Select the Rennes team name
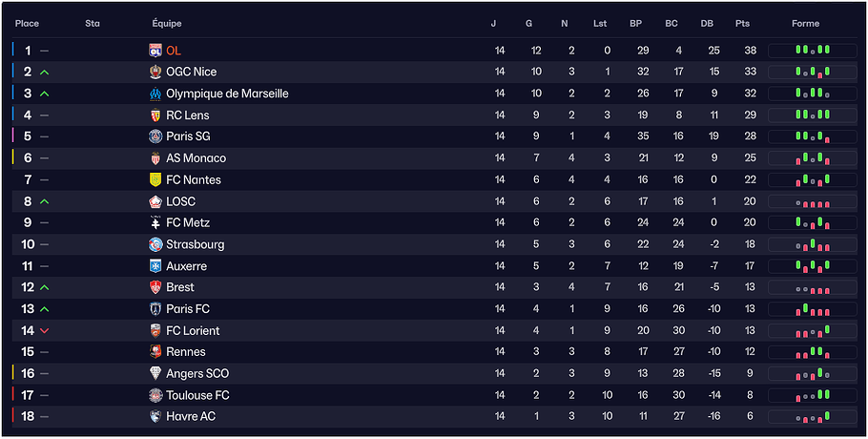The height and width of the screenshot is (439, 868). pos(185,352)
